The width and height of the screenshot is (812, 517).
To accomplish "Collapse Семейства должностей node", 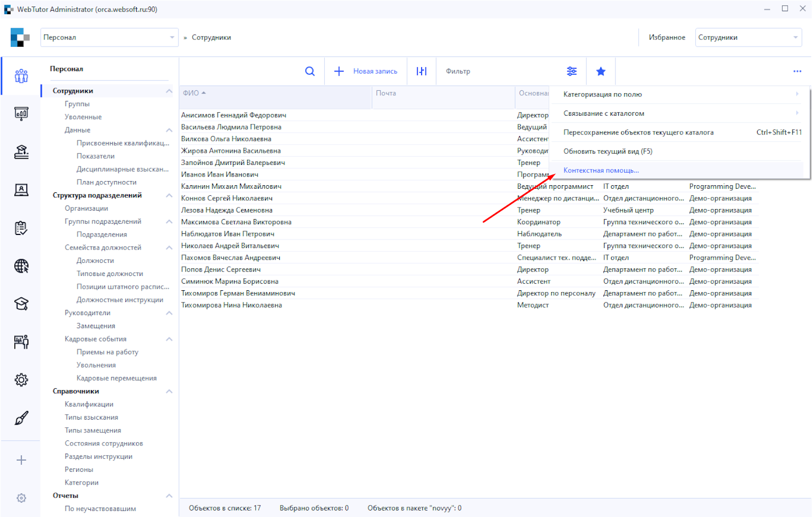I will click(x=169, y=248).
